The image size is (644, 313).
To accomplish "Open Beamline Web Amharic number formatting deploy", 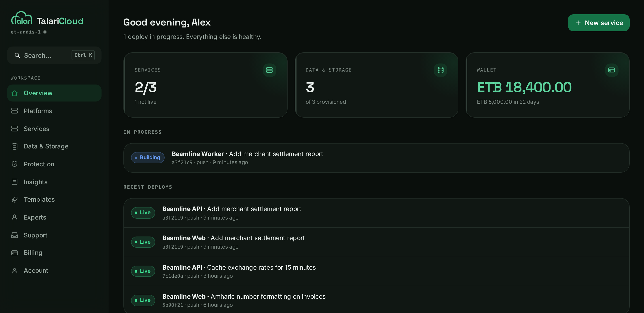I will (x=377, y=300).
